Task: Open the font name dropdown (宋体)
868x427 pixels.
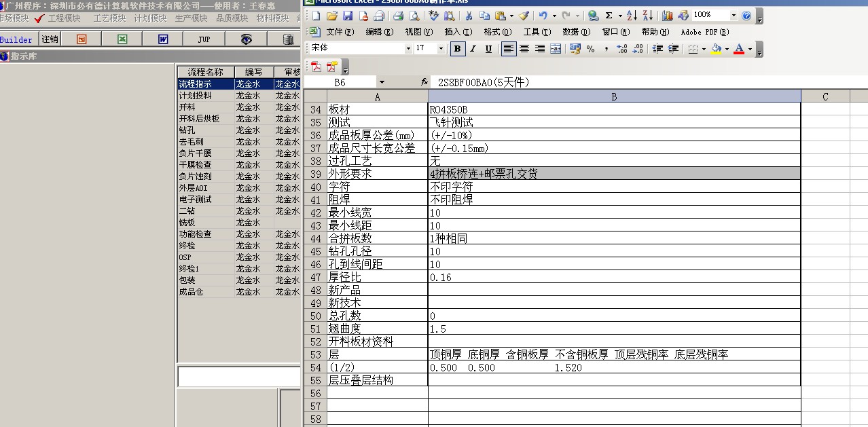Action: [x=408, y=48]
